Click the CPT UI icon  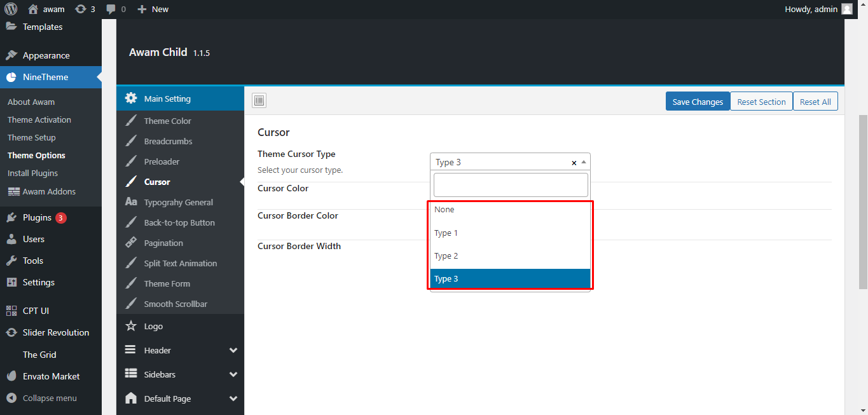click(11, 311)
